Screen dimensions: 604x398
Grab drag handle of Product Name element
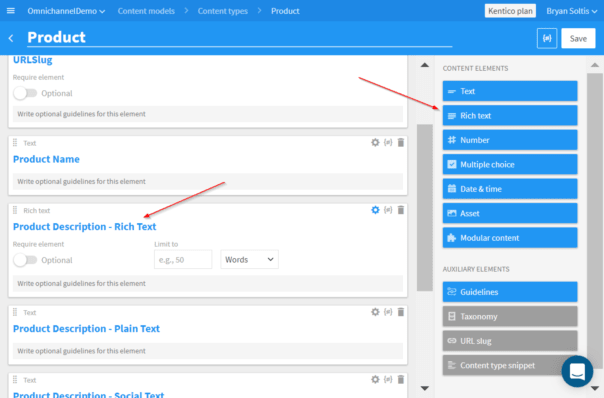point(15,143)
